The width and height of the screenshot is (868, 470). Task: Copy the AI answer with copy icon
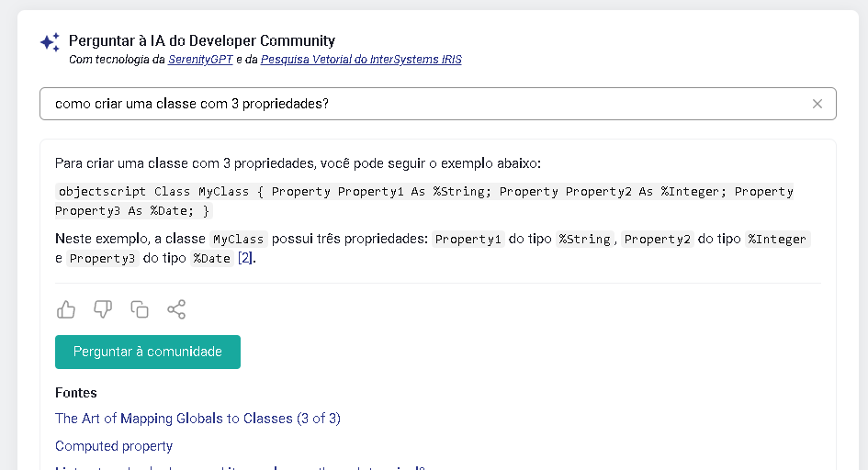pos(140,309)
